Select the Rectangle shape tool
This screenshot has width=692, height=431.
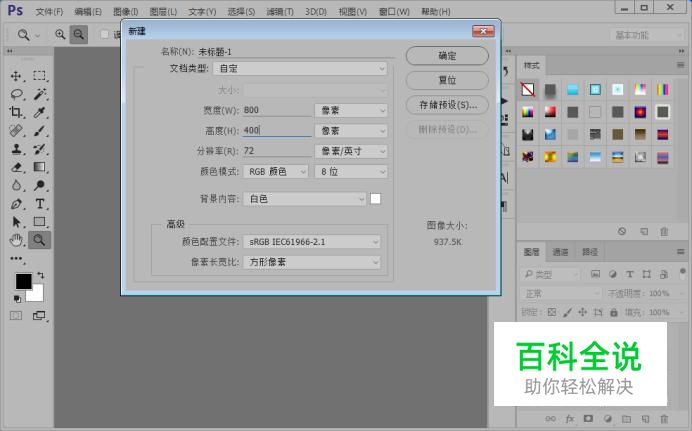(40, 221)
